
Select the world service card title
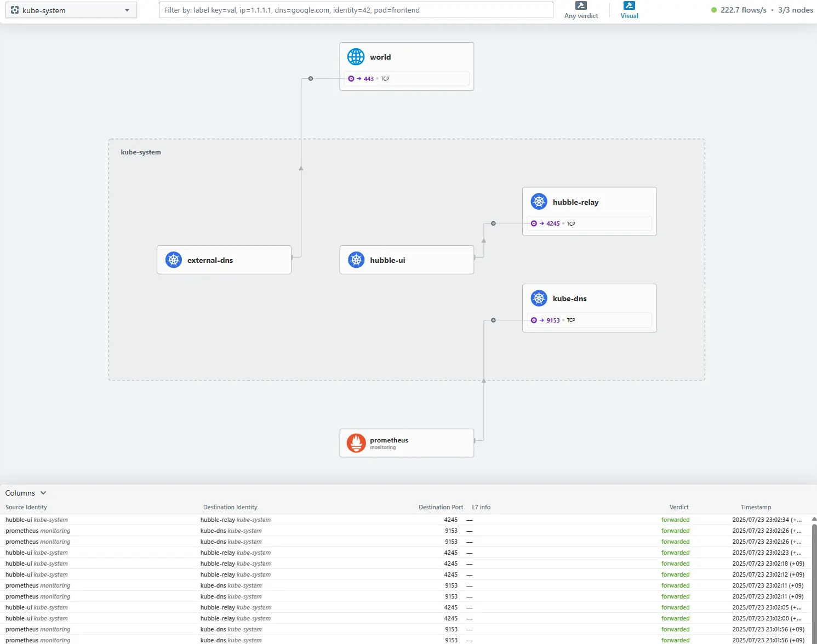pos(380,57)
